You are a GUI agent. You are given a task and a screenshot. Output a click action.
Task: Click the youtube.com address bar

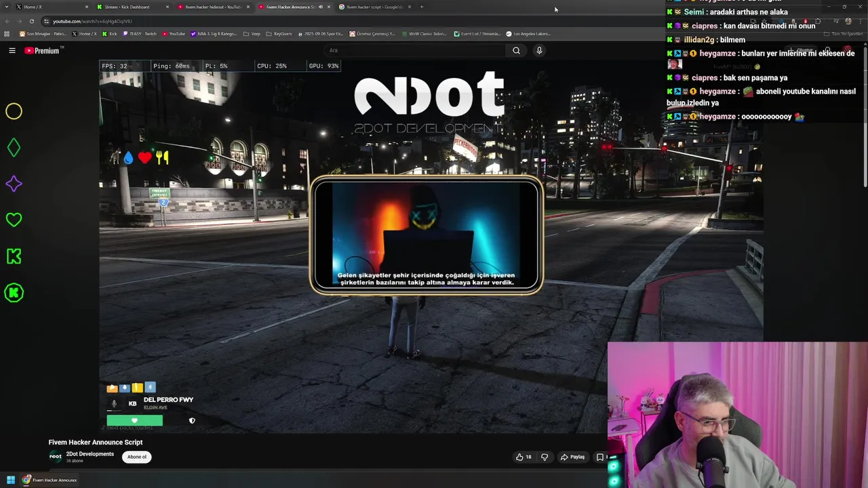[x=407, y=21]
